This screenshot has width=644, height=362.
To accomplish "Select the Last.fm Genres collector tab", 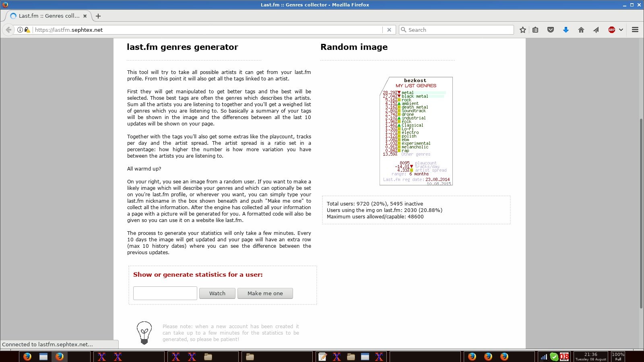I will click(48, 16).
